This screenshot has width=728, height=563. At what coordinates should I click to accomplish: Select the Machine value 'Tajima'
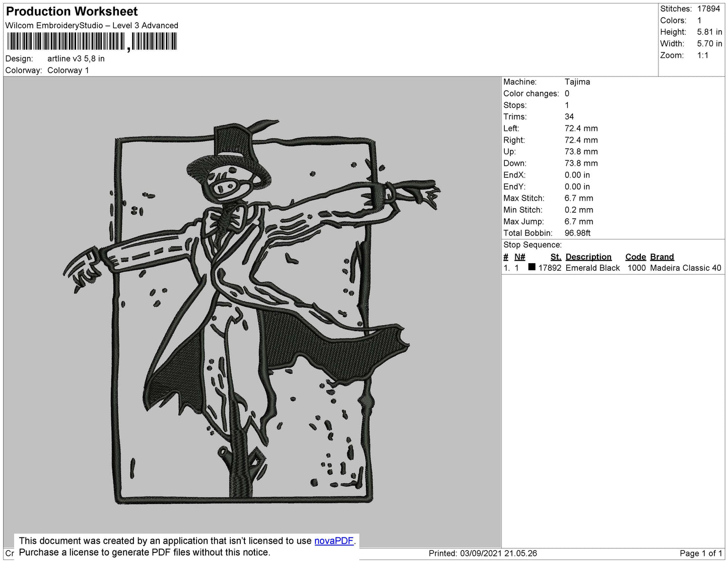(577, 82)
